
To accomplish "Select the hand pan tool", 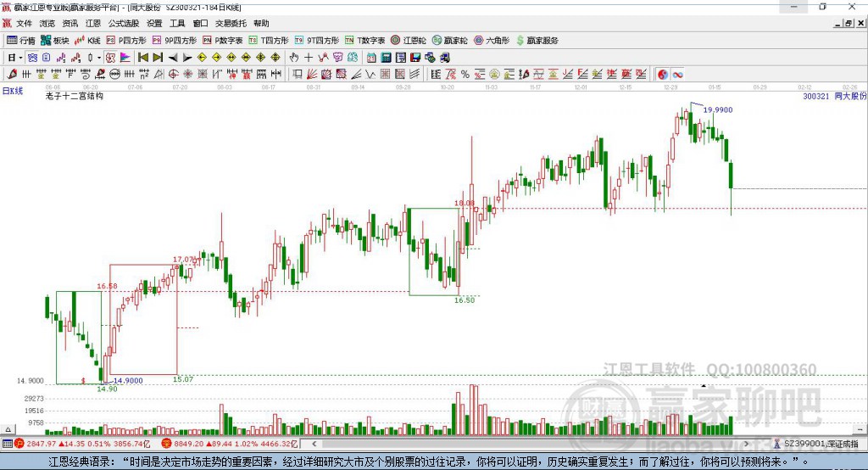I will click(294, 58).
